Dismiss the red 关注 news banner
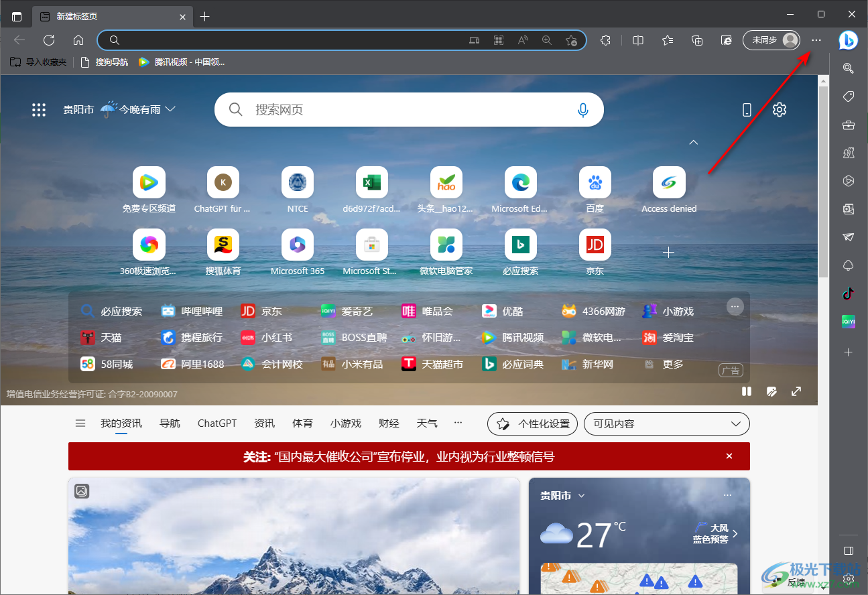This screenshot has height=595, width=868. pyautogui.click(x=729, y=456)
